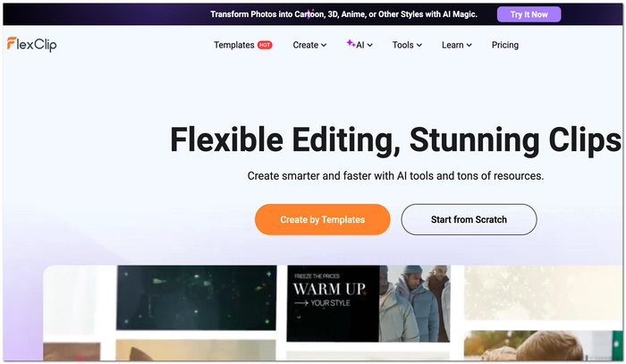The height and width of the screenshot is (364, 626).
Task: Expand the Learn dropdown chevron
Action: [469, 46]
